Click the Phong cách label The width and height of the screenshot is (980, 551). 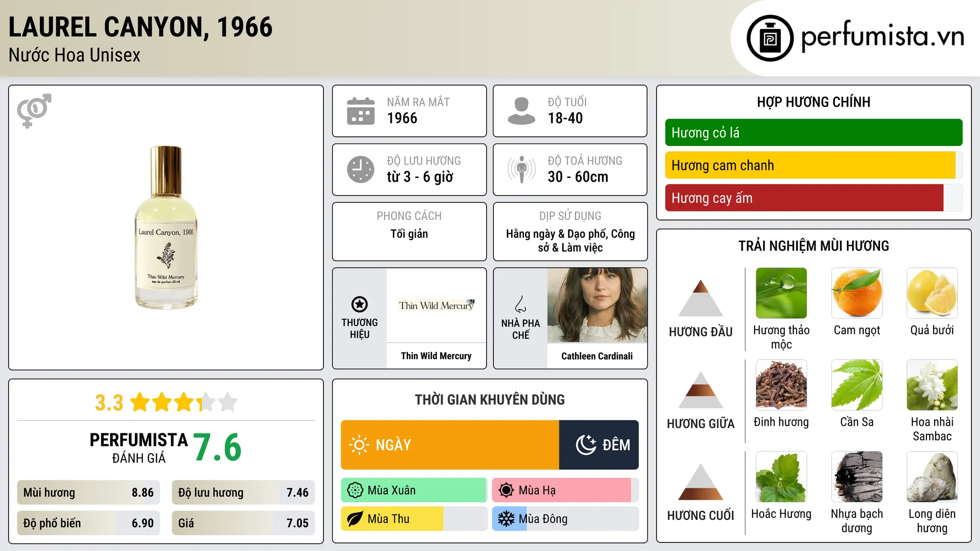(409, 216)
